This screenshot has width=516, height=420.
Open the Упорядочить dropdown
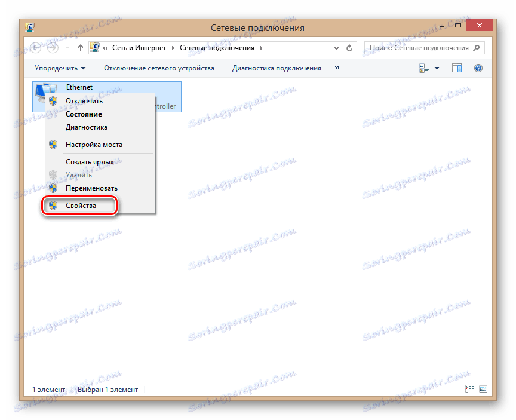point(57,68)
